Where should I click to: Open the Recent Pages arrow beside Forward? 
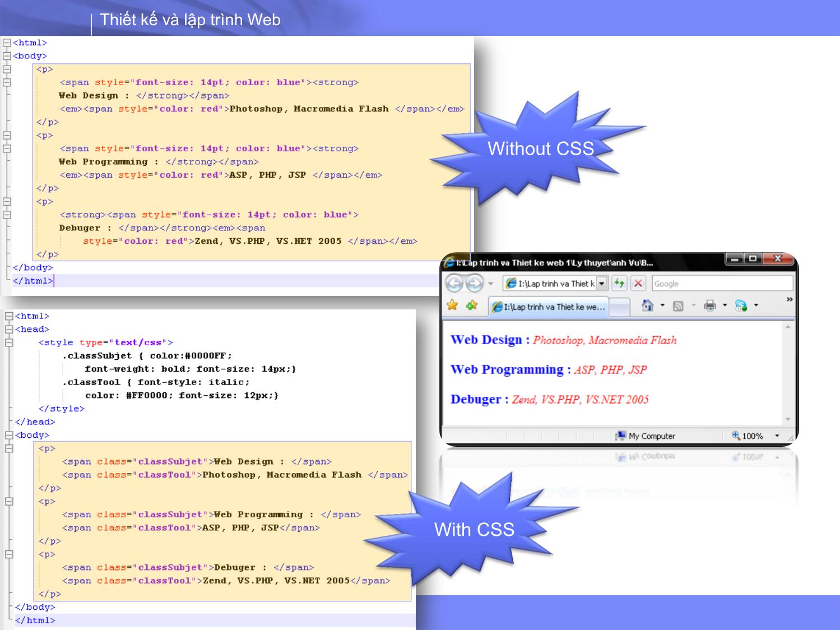click(490, 284)
